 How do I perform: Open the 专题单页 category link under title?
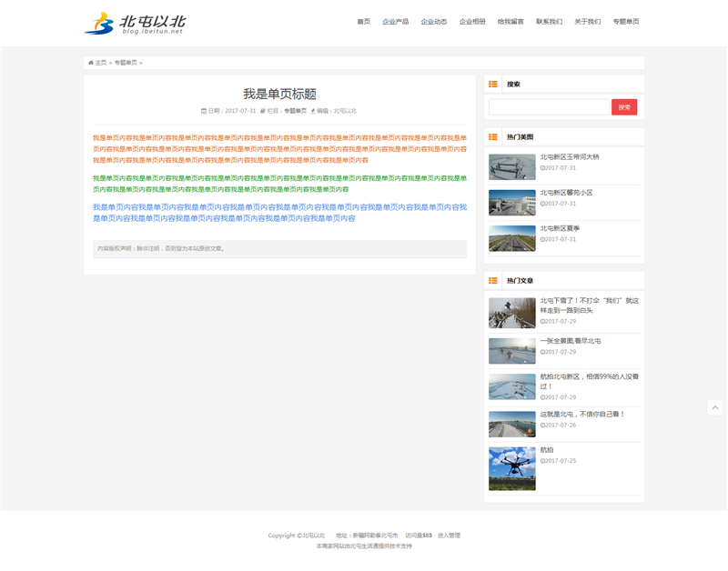coord(295,111)
